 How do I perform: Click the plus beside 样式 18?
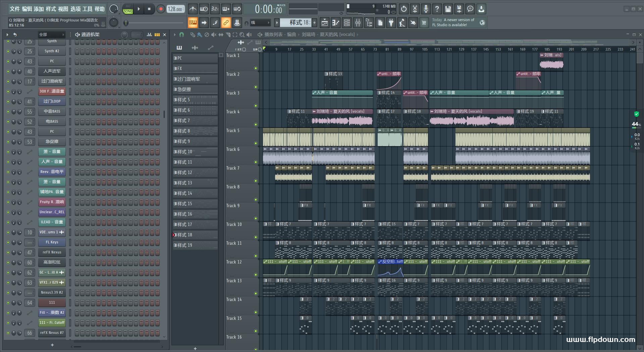(315, 23)
